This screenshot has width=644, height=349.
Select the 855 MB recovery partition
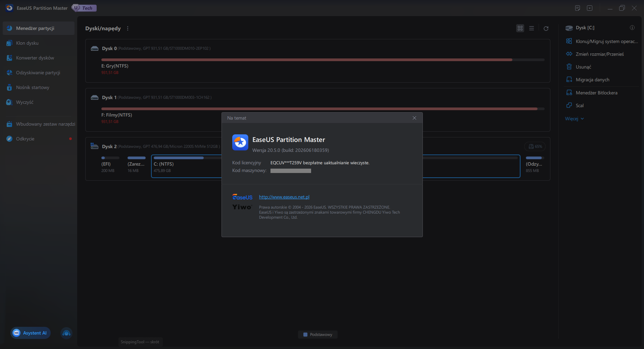[x=535, y=165]
